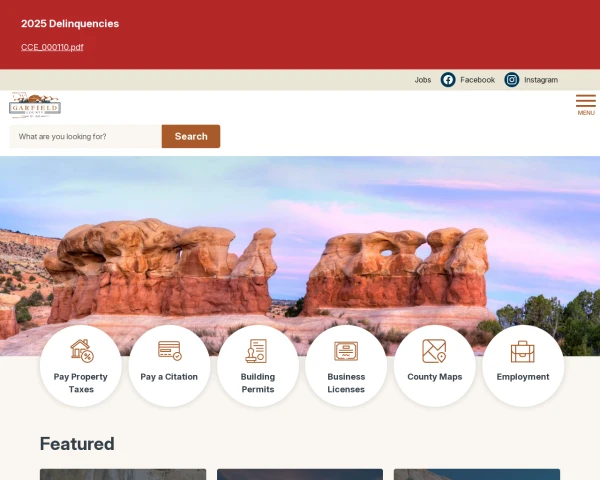Open the Instagram text link
600x480 pixels.
[x=541, y=80]
